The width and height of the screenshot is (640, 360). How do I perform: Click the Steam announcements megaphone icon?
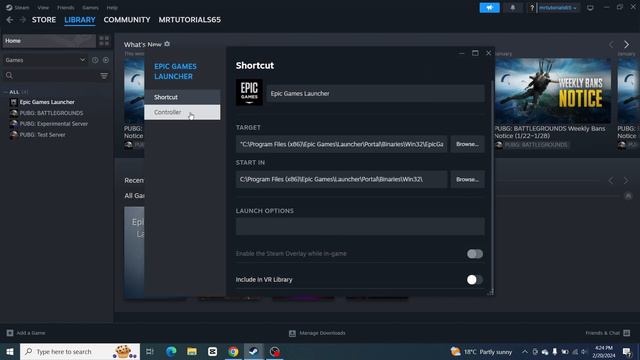coord(489,7)
